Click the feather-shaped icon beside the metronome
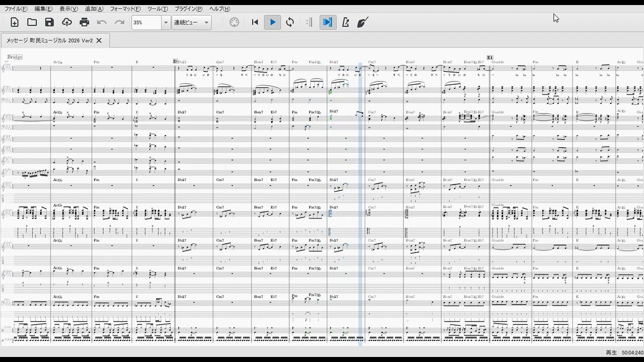The height and width of the screenshot is (362, 644). point(363,22)
